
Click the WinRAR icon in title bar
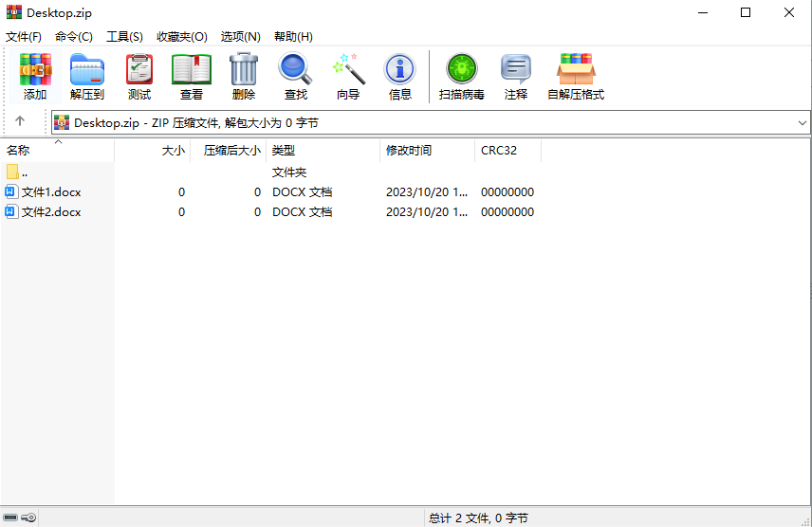pos(14,12)
